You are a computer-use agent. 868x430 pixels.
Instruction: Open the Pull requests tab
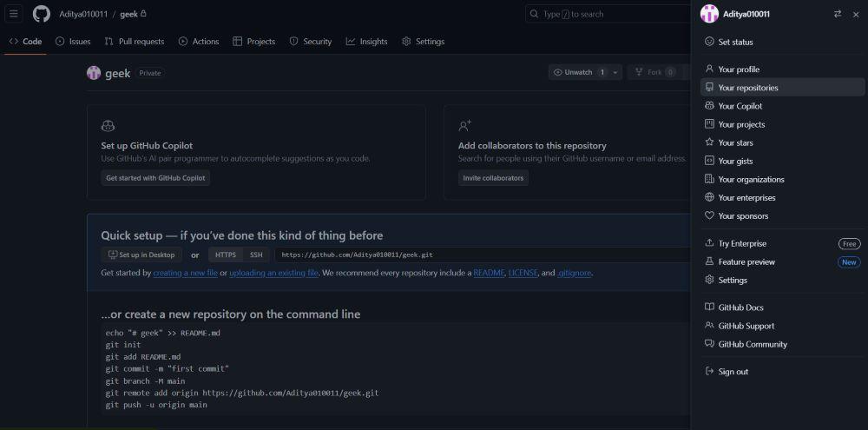135,42
